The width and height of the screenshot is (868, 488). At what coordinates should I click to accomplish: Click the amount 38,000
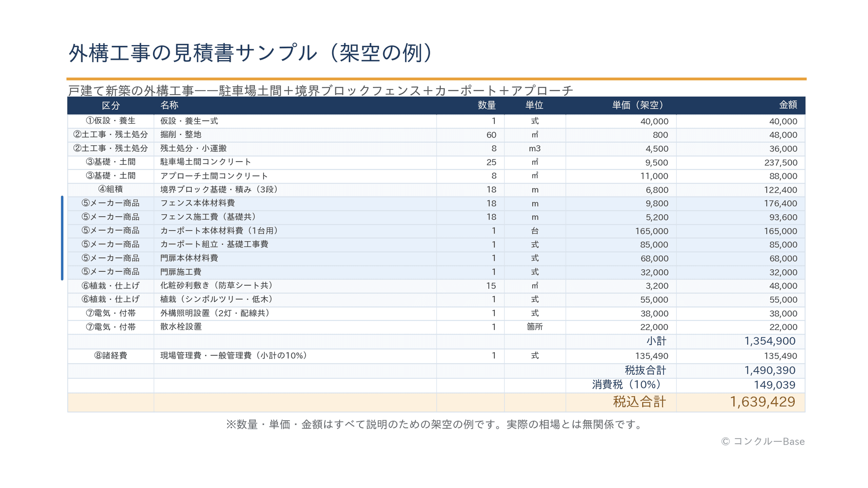point(783,314)
